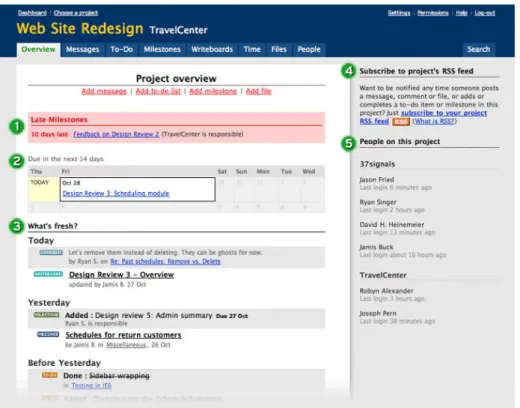
Task: Click the Web Site Redesign project title
Action: tap(80, 29)
